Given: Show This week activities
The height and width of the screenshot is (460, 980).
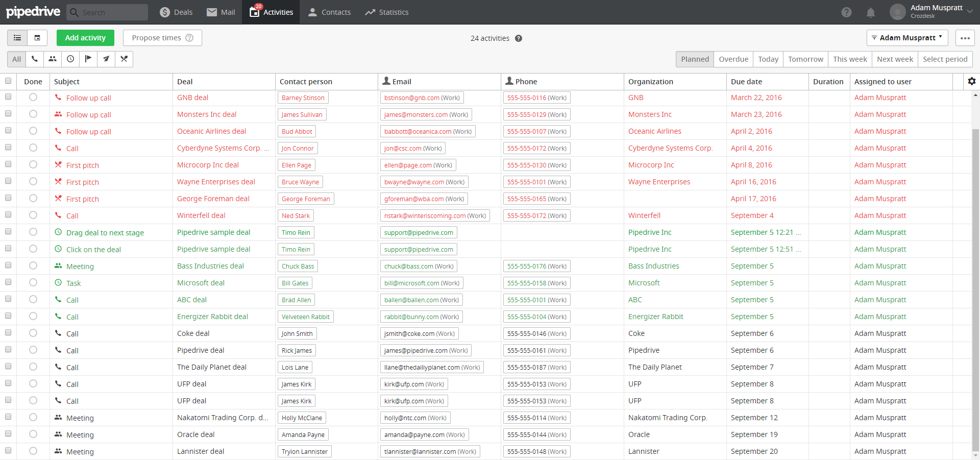Looking at the screenshot, I should [850, 59].
